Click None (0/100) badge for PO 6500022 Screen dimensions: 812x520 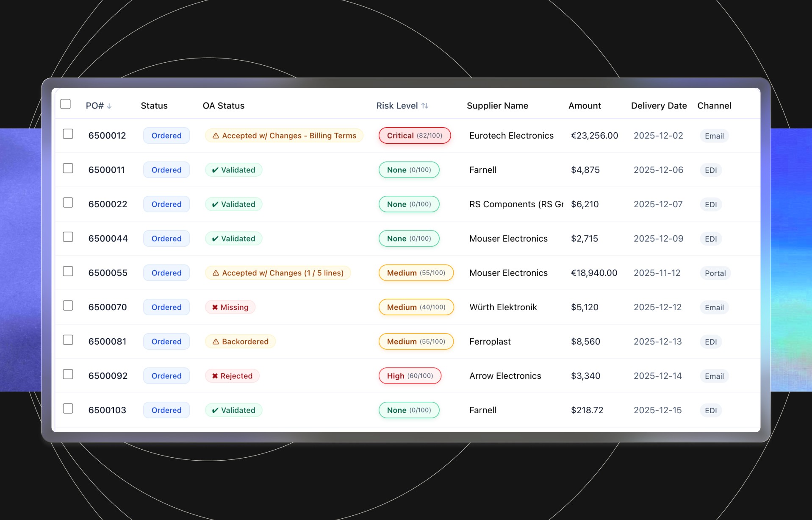(x=409, y=204)
